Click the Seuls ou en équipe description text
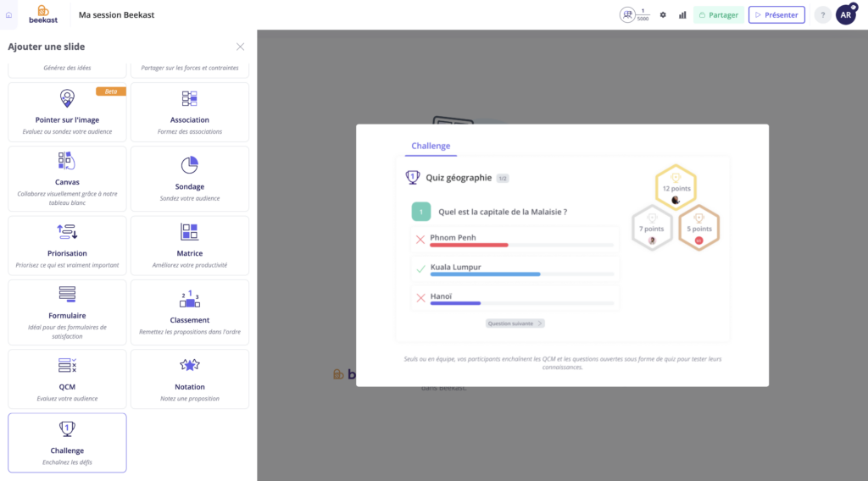The width and height of the screenshot is (868, 481). pos(563,362)
